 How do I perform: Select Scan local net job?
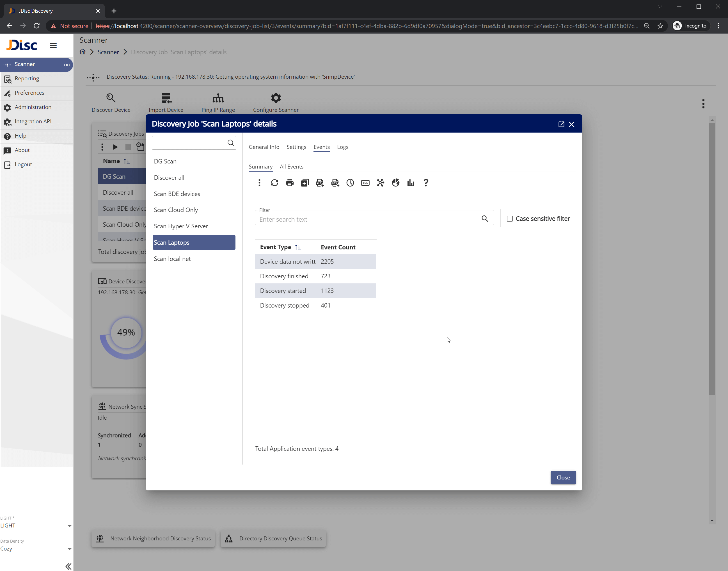pyautogui.click(x=172, y=259)
